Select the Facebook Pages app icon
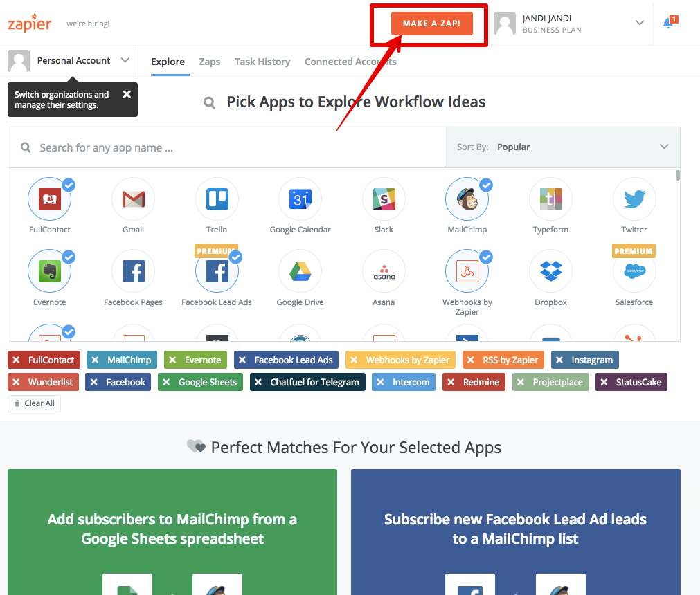 [133, 271]
